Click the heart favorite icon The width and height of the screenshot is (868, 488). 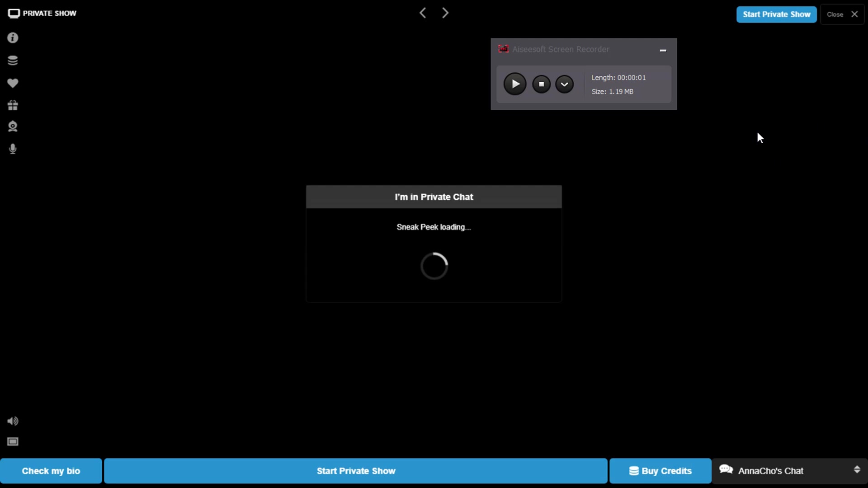point(13,83)
